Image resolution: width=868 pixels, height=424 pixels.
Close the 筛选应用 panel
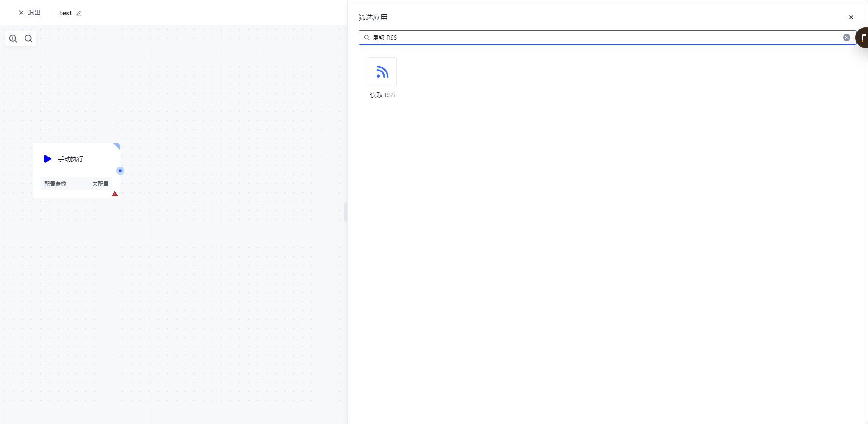coord(851,17)
